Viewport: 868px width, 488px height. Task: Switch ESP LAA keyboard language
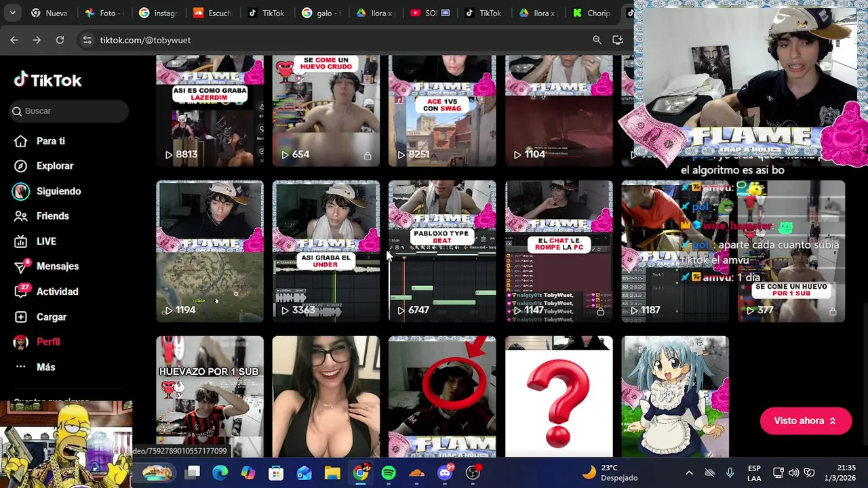[x=754, y=472]
